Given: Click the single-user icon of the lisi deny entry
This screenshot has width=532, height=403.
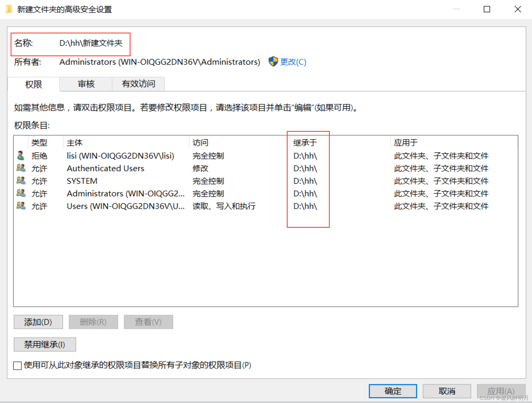Looking at the screenshot, I should pos(21,156).
